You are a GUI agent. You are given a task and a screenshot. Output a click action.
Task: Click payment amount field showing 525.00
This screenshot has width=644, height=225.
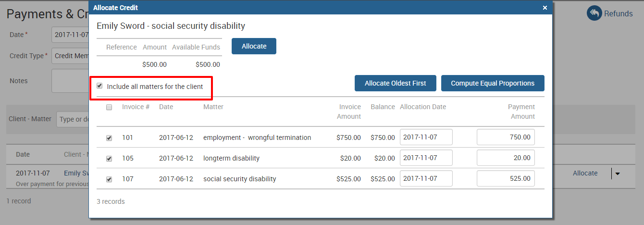click(505, 179)
